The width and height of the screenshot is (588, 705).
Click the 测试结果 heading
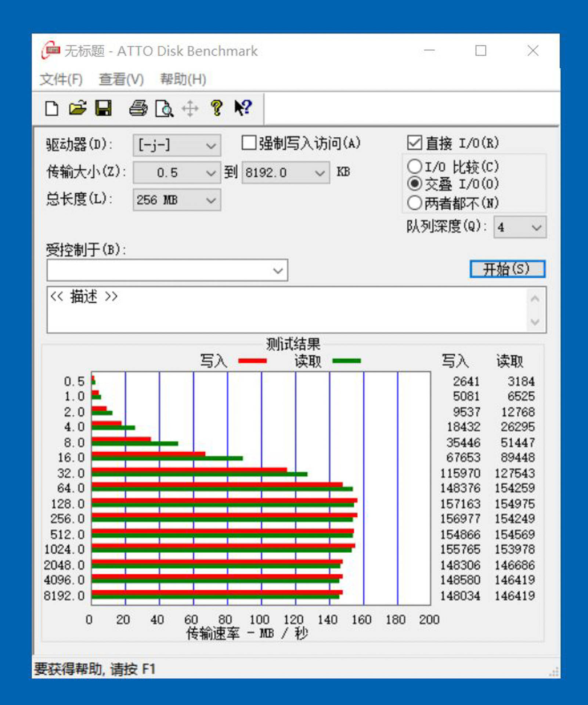click(x=293, y=344)
